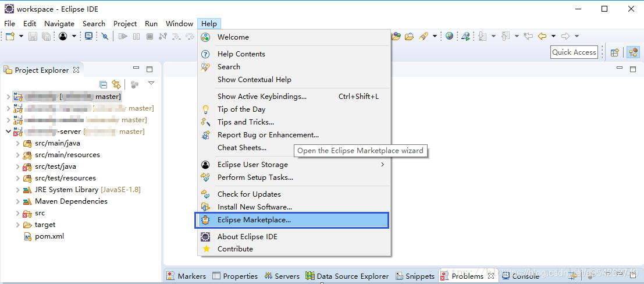Open the Eclipse User Storage submenu

pos(294,164)
